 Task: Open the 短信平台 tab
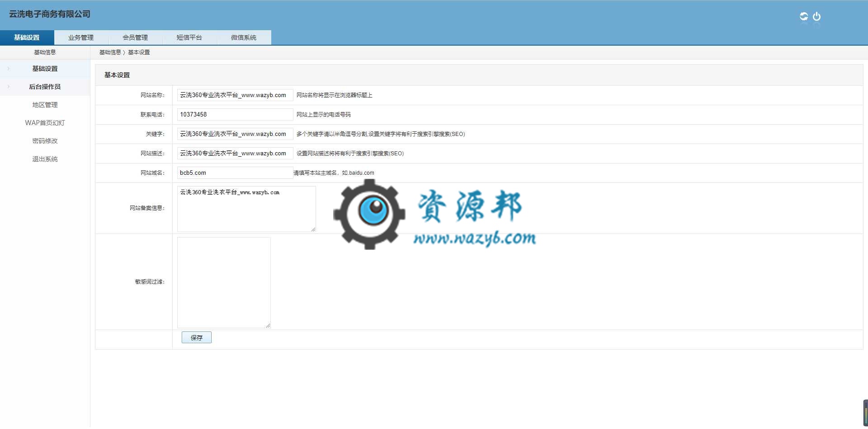[x=190, y=37]
